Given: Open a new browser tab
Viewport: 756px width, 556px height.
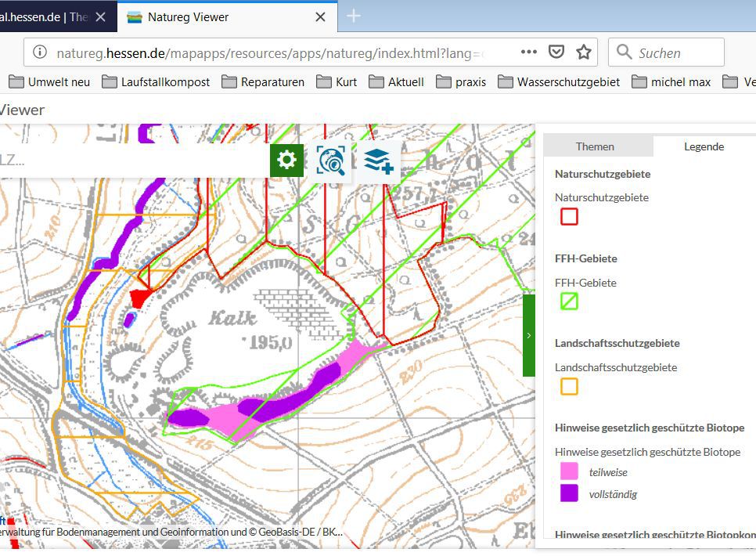Looking at the screenshot, I should point(354,16).
